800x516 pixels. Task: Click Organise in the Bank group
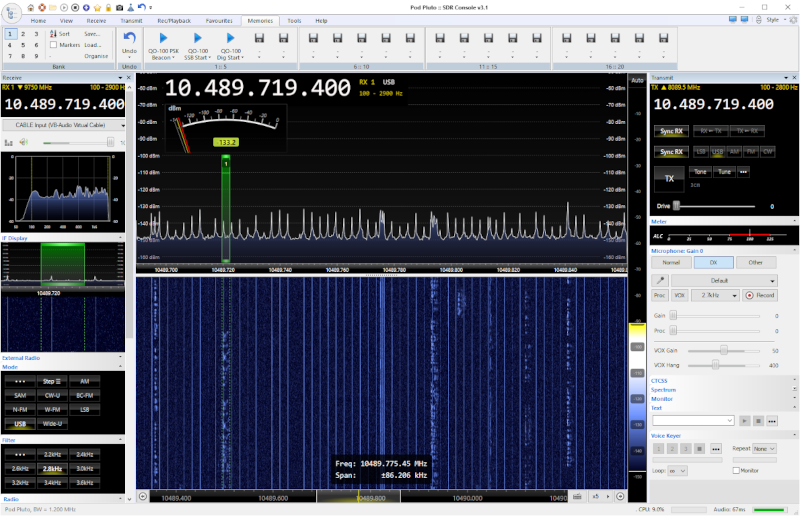tap(96, 56)
